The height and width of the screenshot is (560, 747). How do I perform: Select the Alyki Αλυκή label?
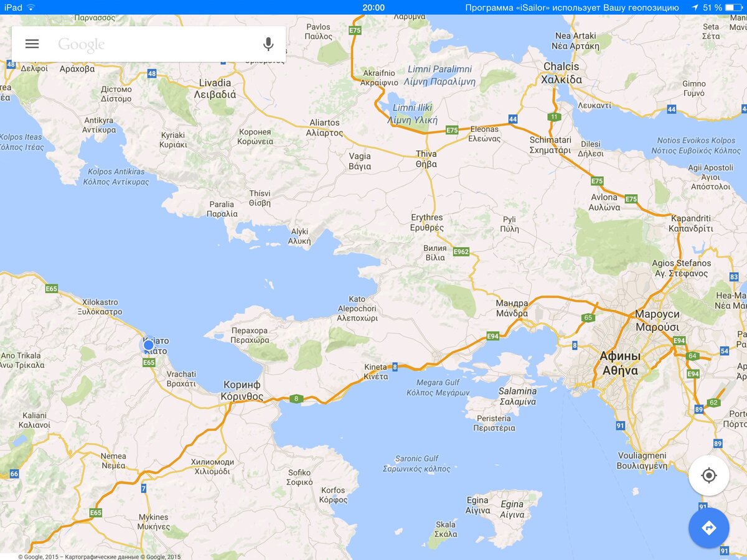pos(300,236)
